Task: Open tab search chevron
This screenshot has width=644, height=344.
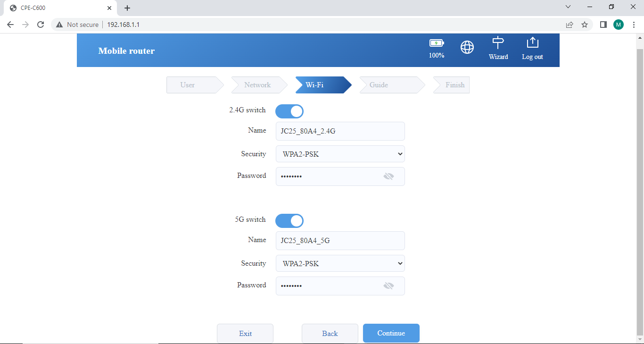Action: point(568,7)
